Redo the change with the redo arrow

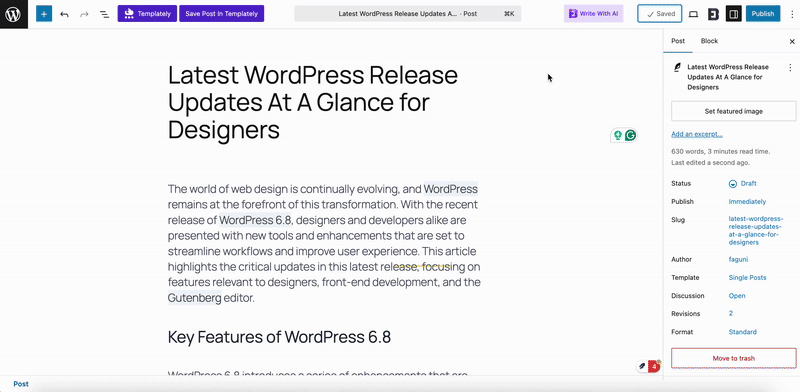coord(84,14)
